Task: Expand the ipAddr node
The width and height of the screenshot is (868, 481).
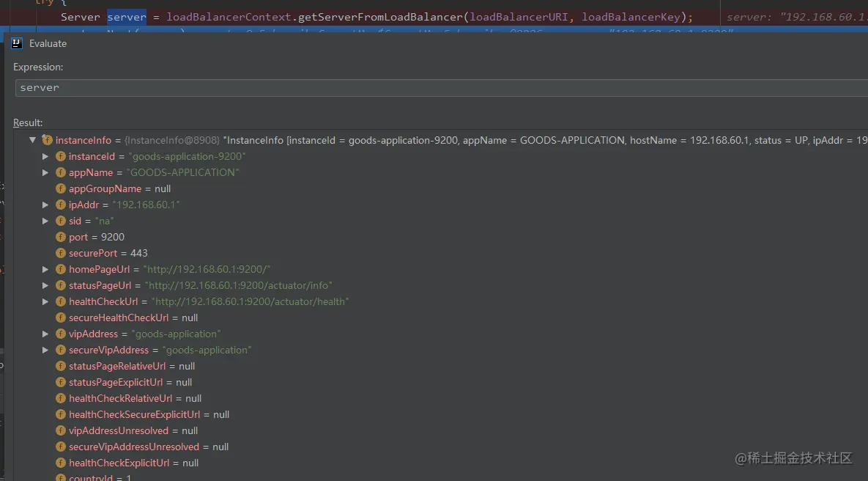Action: click(x=45, y=205)
